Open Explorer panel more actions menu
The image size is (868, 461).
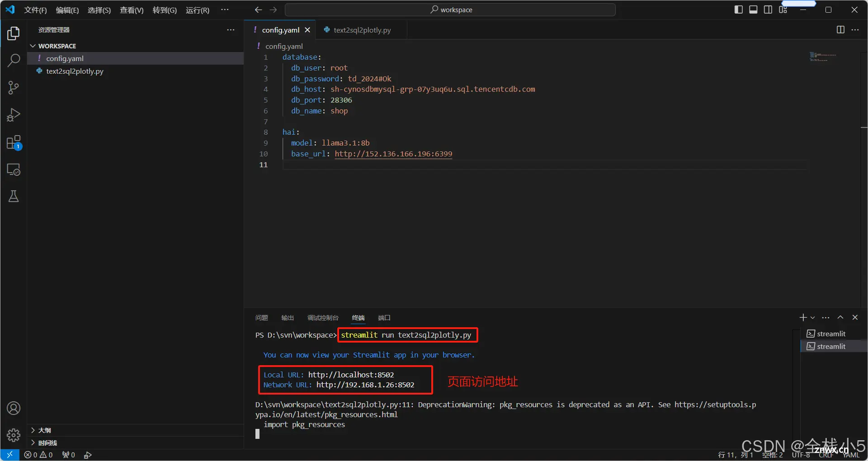(x=231, y=30)
